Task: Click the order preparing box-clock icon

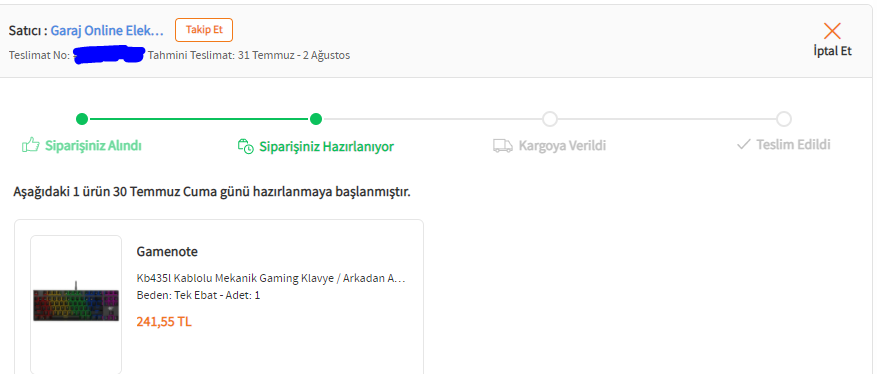Action: point(246,146)
